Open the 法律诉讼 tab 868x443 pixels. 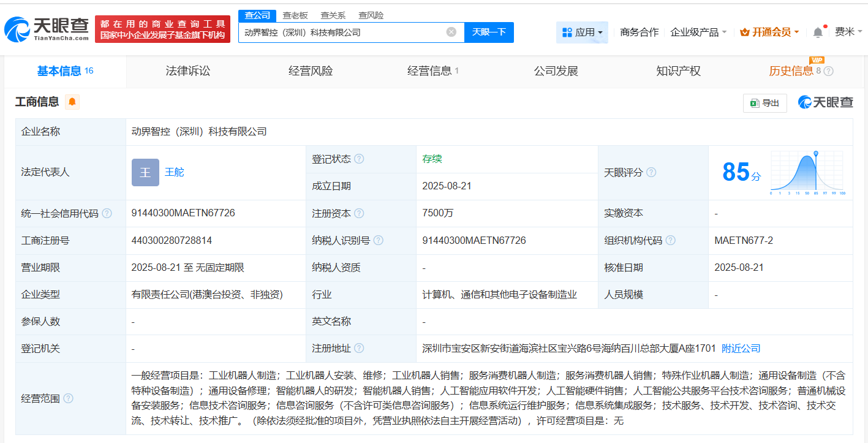(187, 70)
